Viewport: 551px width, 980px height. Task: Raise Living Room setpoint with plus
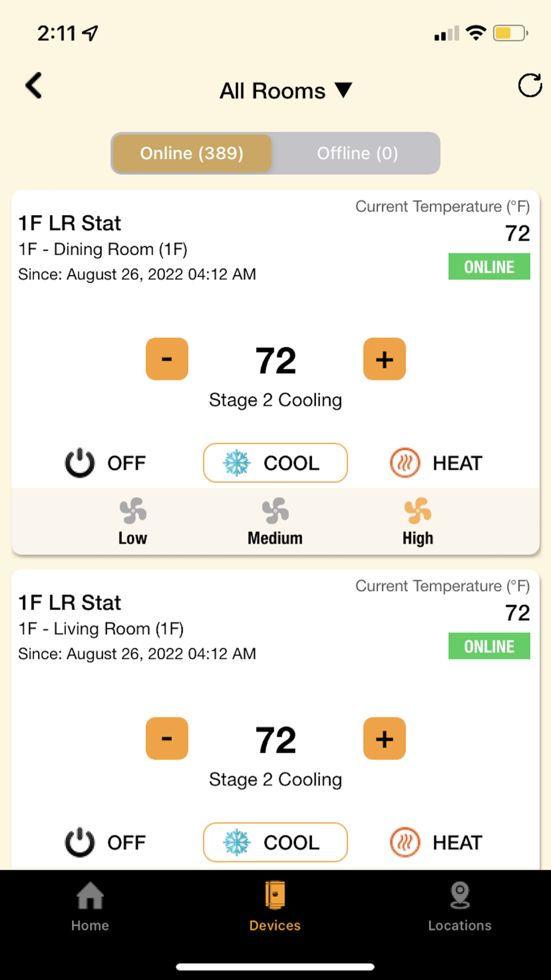385,739
